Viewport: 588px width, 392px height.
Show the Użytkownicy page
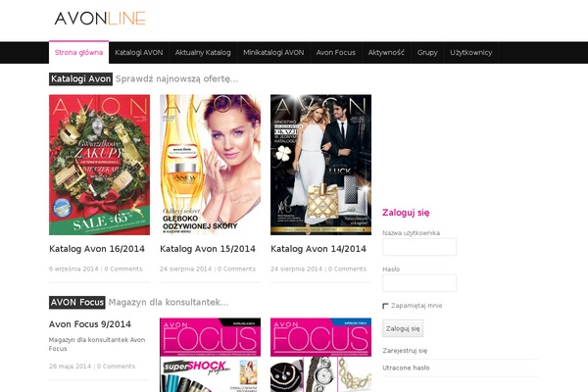tap(470, 53)
